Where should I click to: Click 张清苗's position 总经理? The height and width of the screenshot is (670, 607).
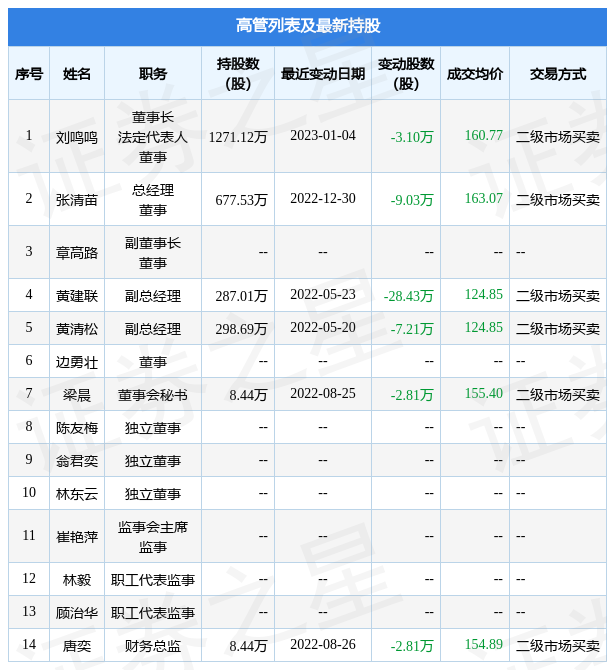pyautogui.click(x=152, y=190)
